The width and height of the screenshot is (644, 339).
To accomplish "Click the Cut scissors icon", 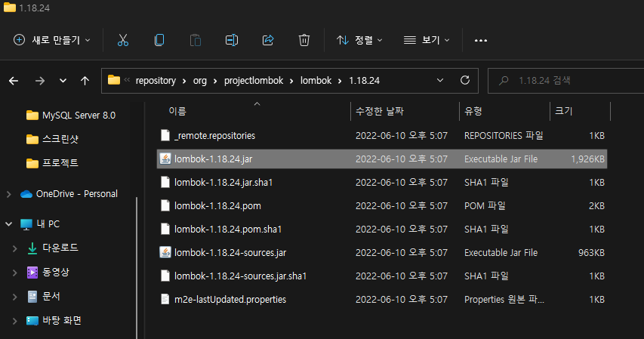I will (x=123, y=40).
